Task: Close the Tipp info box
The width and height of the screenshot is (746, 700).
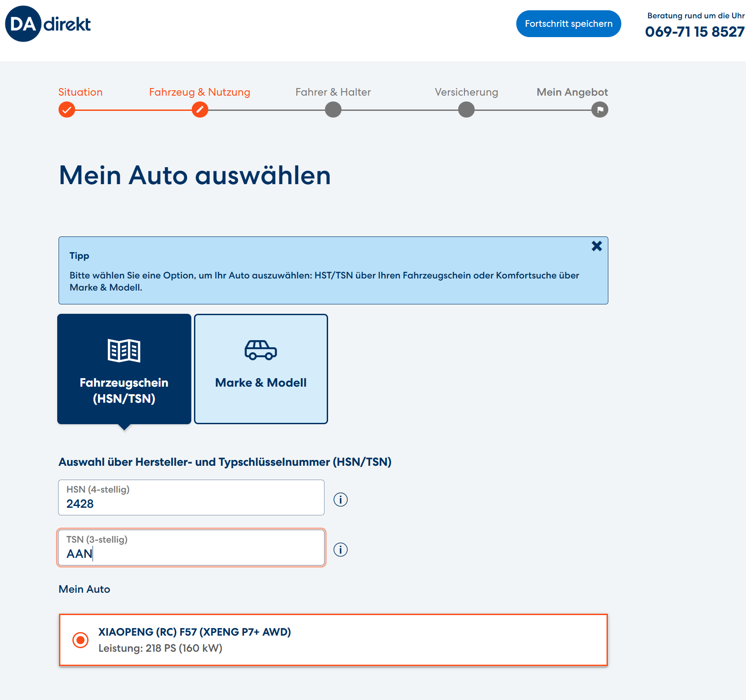Action: [597, 246]
